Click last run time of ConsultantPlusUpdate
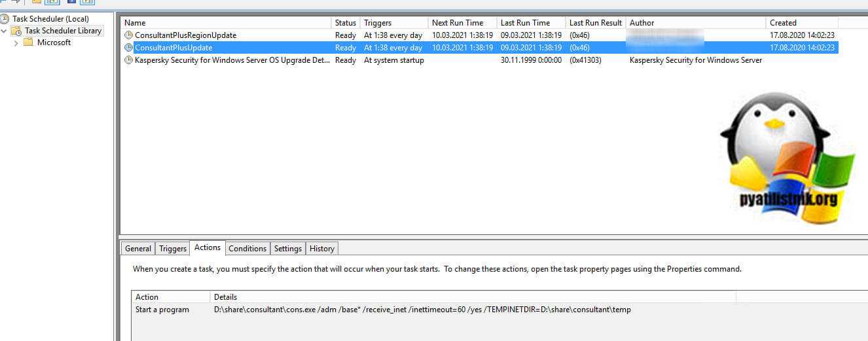The image size is (868, 341). point(531,48)
